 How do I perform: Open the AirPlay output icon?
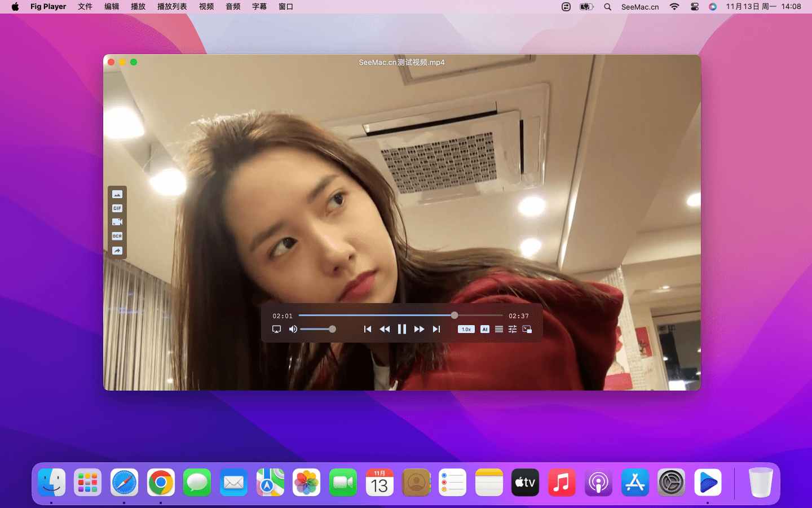276,329
